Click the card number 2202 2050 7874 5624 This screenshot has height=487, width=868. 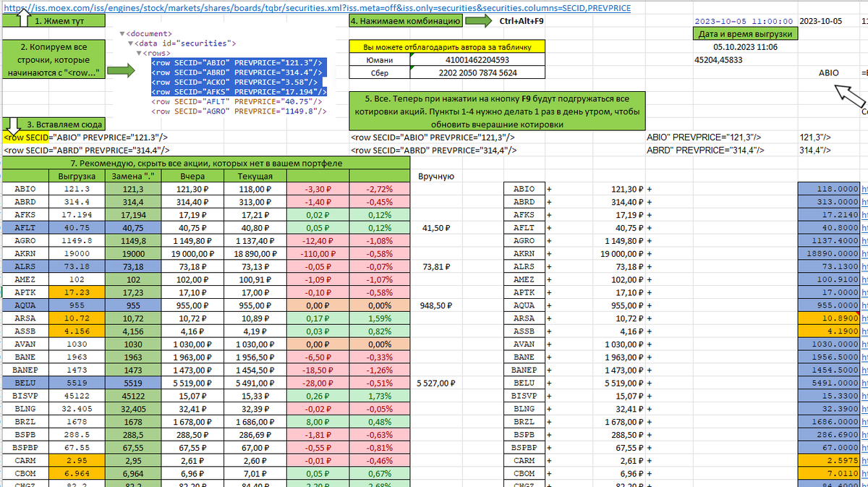pyautogui.click(x=477, y=73)
